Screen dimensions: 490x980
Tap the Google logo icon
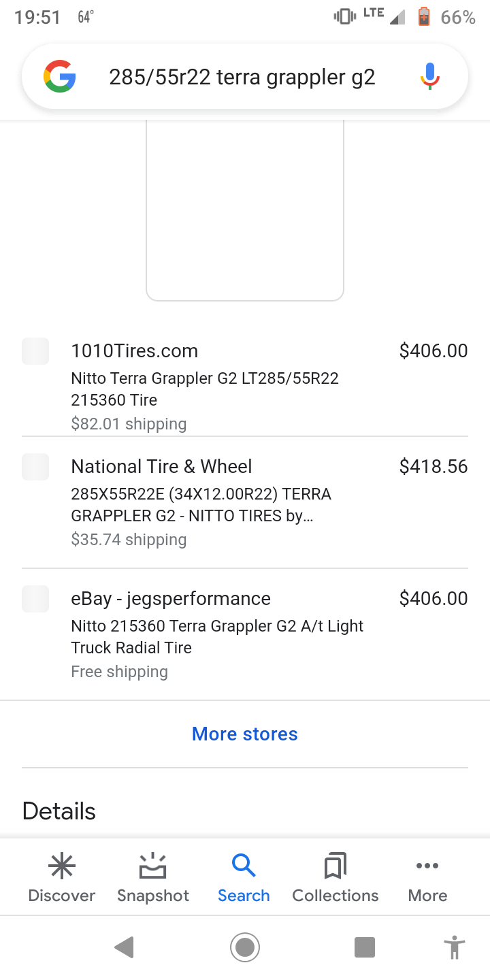pyautogui.click(x=60, y=77)
